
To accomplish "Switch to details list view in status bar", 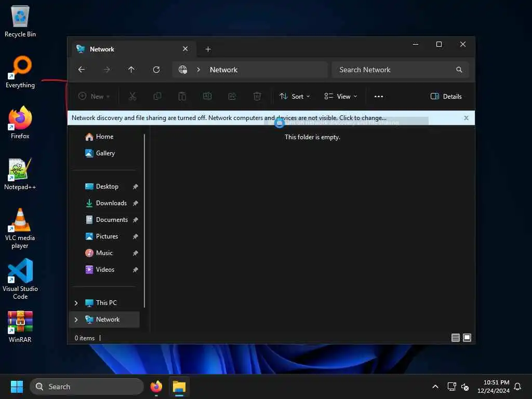I will pyautogui.click(x=455, y=338).
